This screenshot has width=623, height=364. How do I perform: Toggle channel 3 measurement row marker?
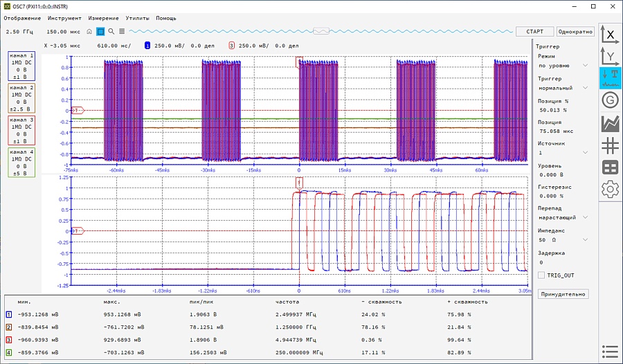pos(8,340)
